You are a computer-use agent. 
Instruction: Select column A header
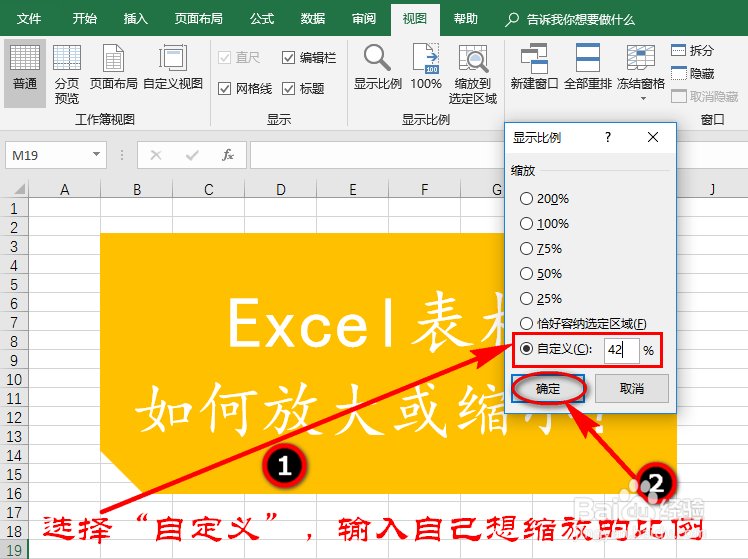point(64,189)
